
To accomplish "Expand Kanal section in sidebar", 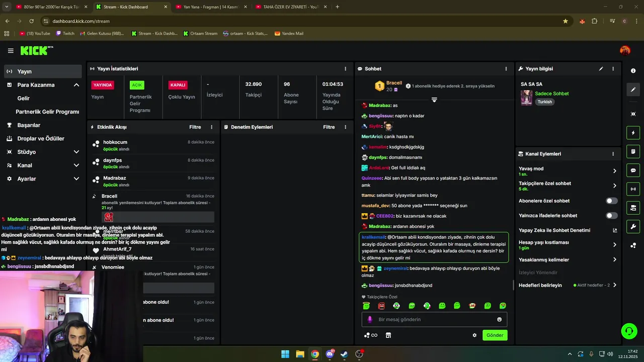I will [x=76, y=165].
